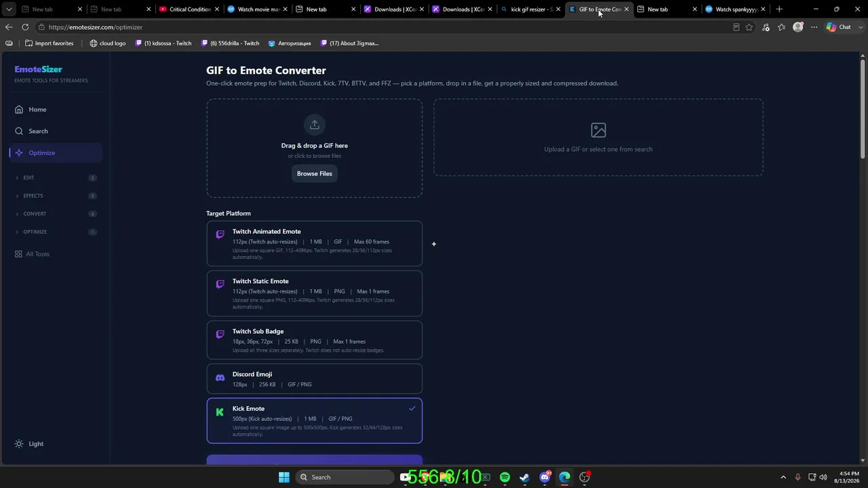Open the browser profile avatar

pos(798,27)
